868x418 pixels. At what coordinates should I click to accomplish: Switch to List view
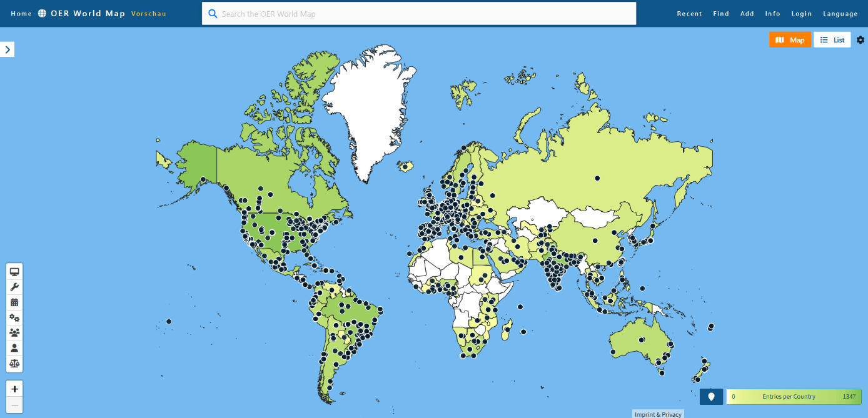[832, 39]
